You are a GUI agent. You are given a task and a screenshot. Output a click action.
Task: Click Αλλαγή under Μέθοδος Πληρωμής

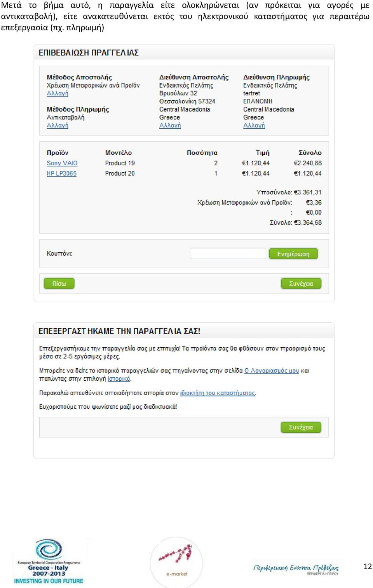pyautogui.click(x=58, y=125)
